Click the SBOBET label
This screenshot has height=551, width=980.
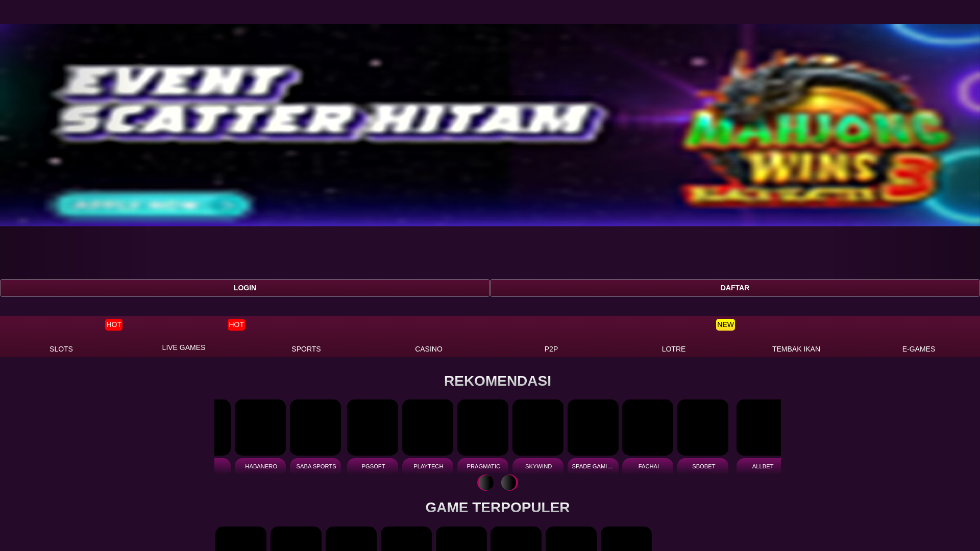[703, 466]
